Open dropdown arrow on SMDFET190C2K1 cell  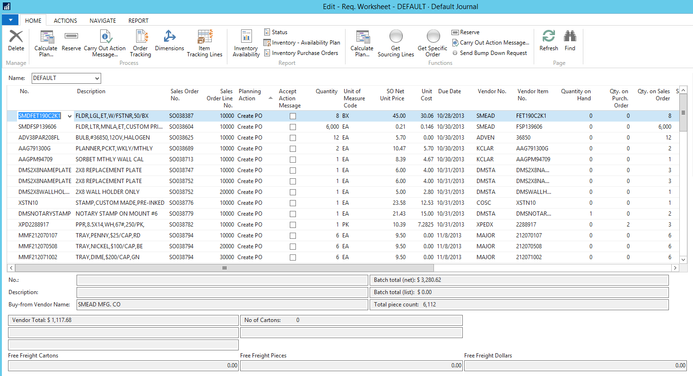point(69,116)
